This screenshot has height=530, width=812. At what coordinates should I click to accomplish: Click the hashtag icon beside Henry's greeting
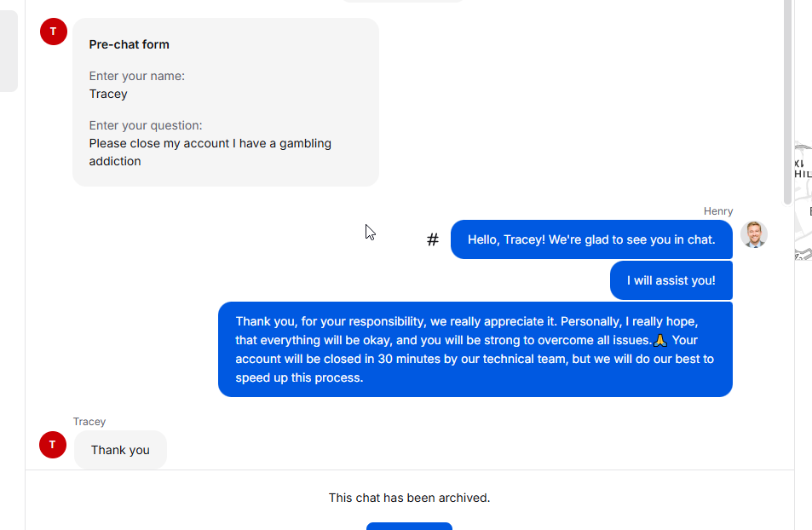432,239
